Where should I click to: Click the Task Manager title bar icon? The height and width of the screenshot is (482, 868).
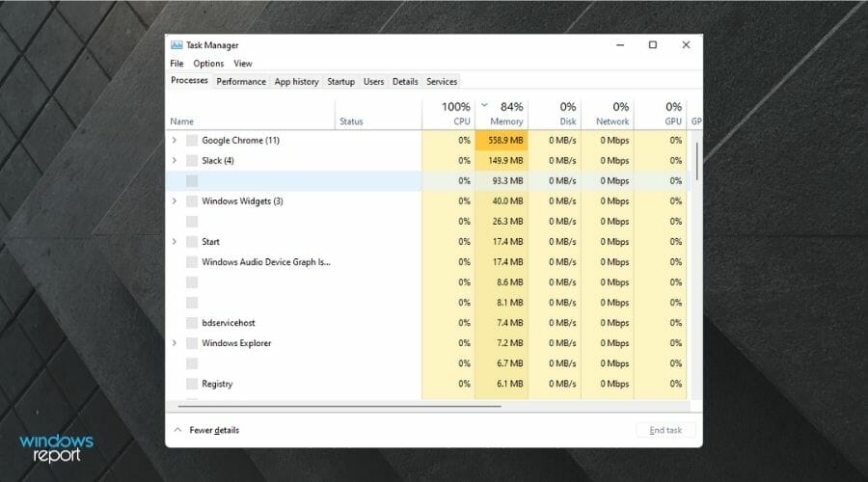click(176, 44)
